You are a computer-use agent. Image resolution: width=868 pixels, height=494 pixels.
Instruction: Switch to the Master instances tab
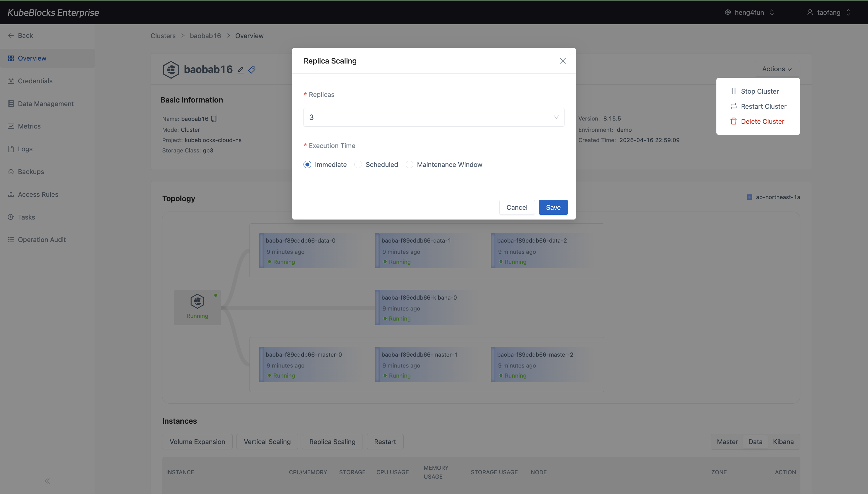(727, 442)
